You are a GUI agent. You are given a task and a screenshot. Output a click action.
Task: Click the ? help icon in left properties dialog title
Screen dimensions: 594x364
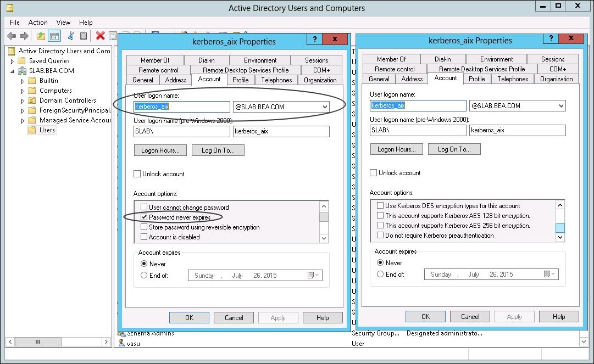(314, 39)
